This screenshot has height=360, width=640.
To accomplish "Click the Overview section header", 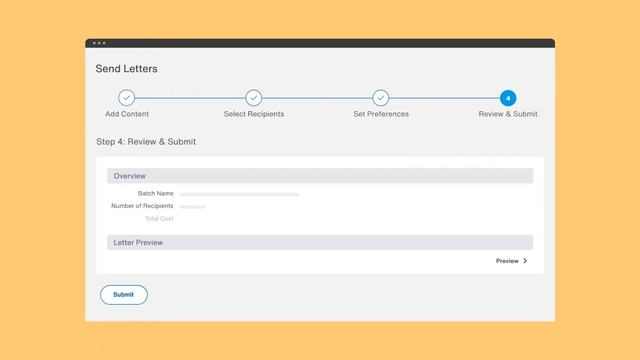I will coord(320,176).
